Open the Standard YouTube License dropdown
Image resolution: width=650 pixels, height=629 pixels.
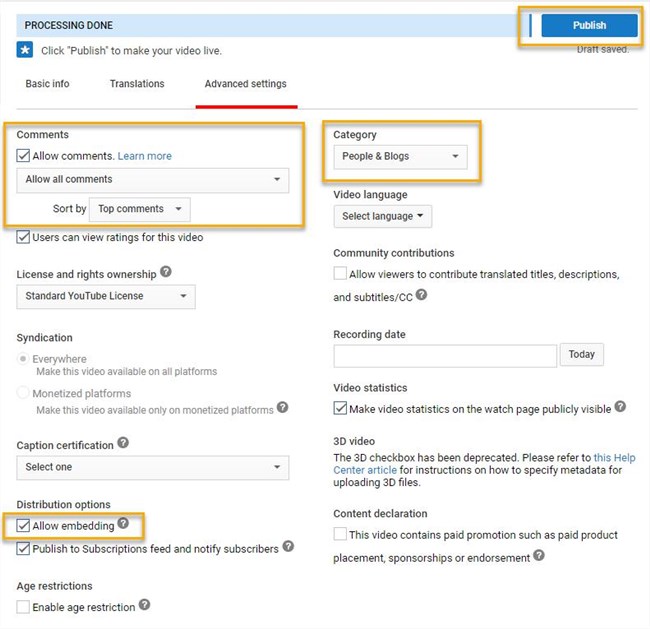tap(106, 296)
